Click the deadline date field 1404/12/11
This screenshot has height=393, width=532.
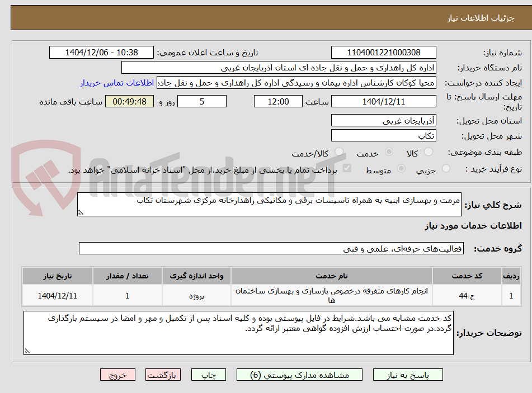(x=383, y=101)
